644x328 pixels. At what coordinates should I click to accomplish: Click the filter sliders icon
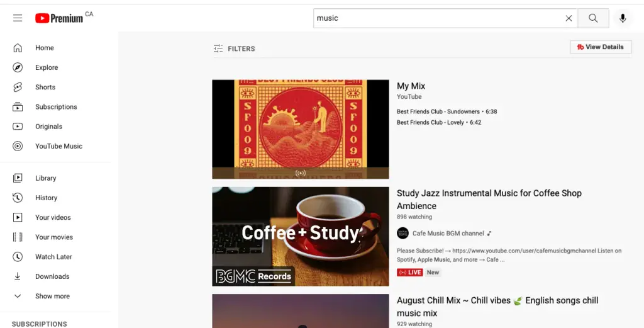click(218, 48)
